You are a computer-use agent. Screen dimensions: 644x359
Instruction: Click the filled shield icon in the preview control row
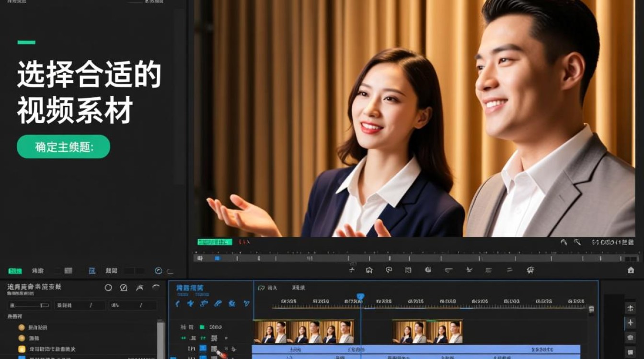pyautogui.click(x=428, y=270)
